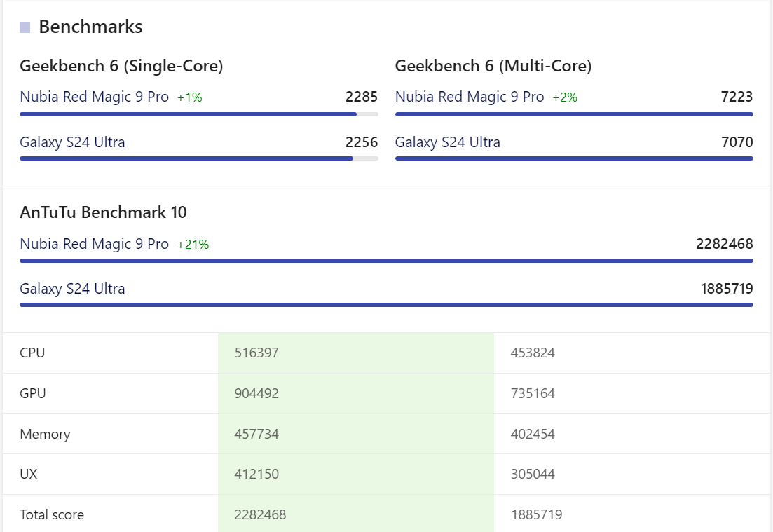Image resolution: width=773 pixels, height=532 pixels.
Task: Click the single-core score 2285
Action: pos(362,97)
